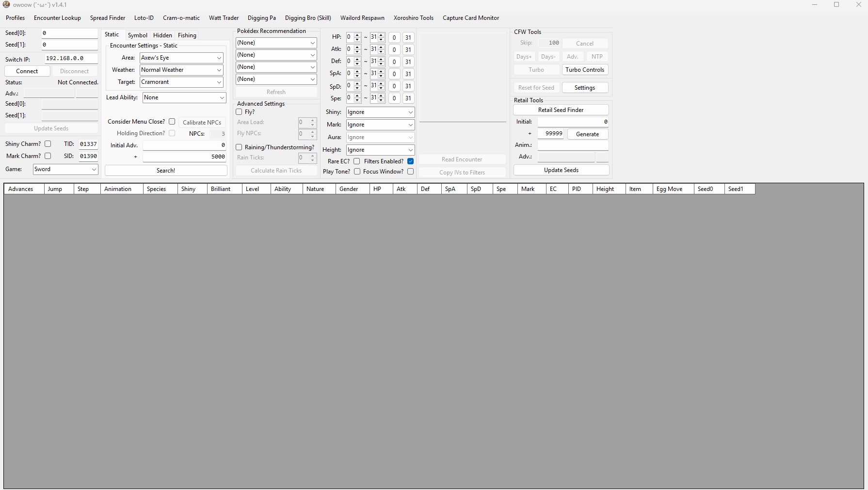
Task: Click the Retail Tools Initial field
Action: (573, 122)
